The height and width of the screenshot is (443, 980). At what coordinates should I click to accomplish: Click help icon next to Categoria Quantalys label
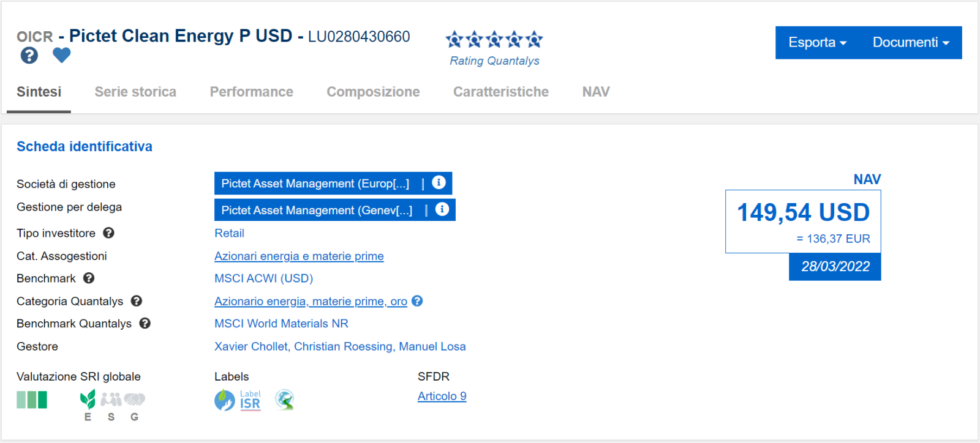click(137, 301)
